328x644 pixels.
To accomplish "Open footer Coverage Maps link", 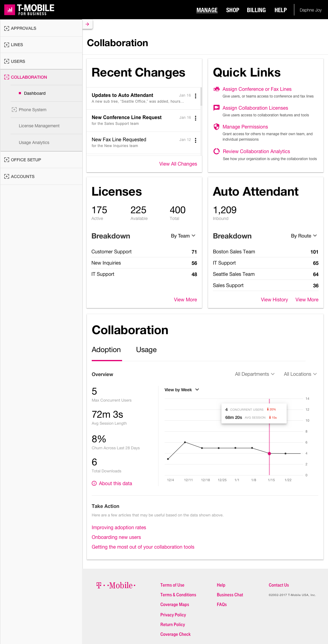I will pyautogui.click(x=175, y=605).
